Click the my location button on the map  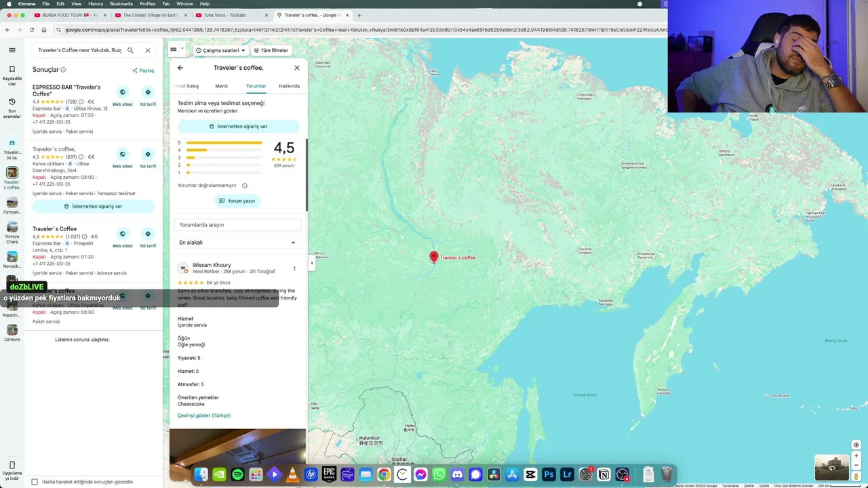click(856, 445)
